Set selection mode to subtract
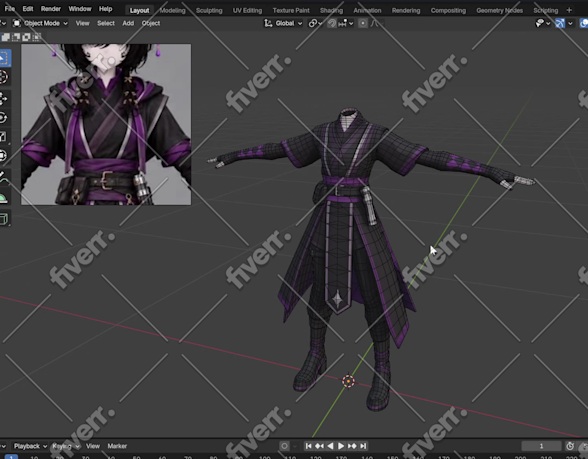588x459 pixels. [27, 37]
